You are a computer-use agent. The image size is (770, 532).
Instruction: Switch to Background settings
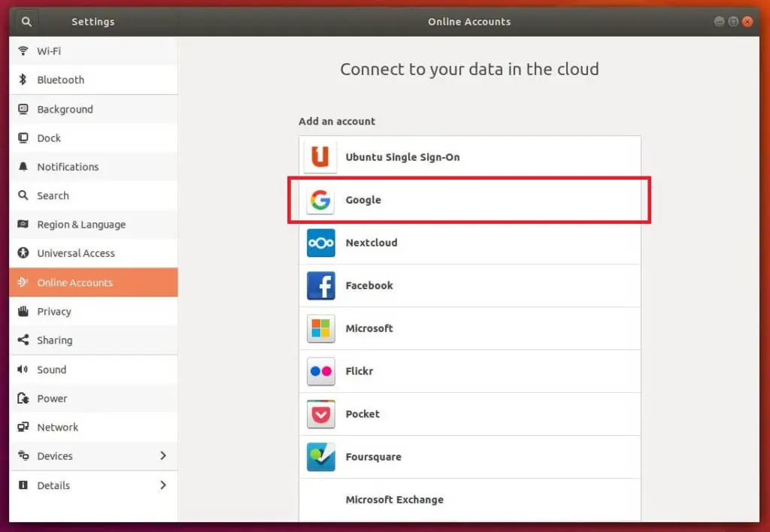point(93,109)
